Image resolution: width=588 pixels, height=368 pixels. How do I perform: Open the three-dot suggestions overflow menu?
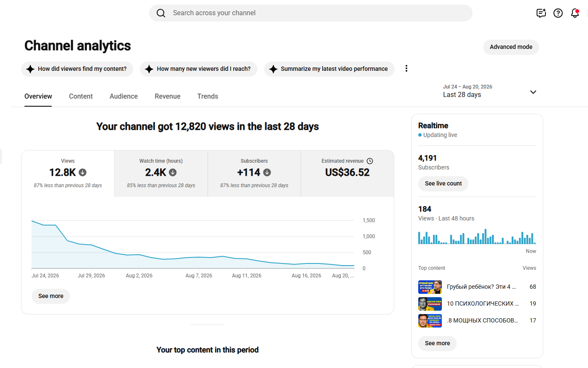click(x=406, y=68)
